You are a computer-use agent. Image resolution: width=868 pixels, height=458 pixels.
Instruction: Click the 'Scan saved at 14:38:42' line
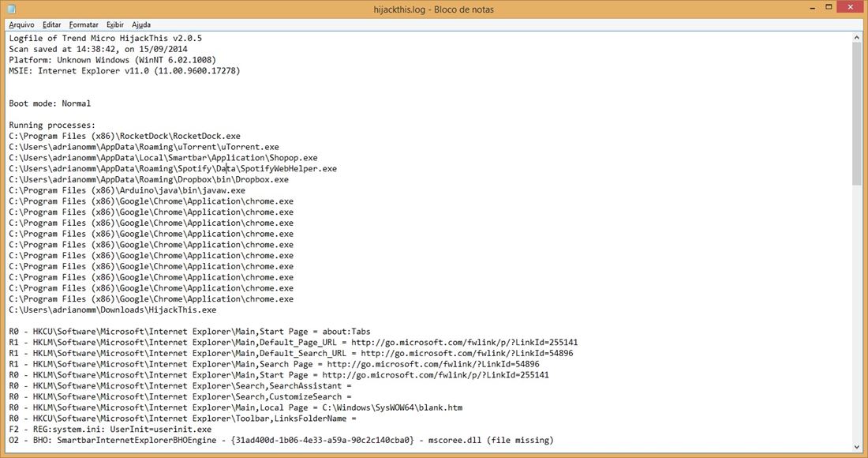click(x=98, y=49)
